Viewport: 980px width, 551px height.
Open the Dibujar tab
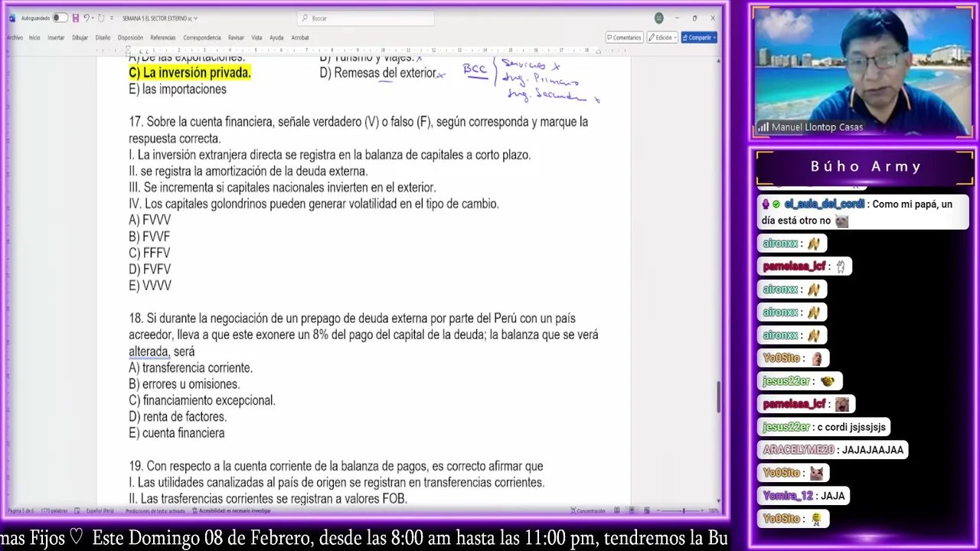pos(80,37)
